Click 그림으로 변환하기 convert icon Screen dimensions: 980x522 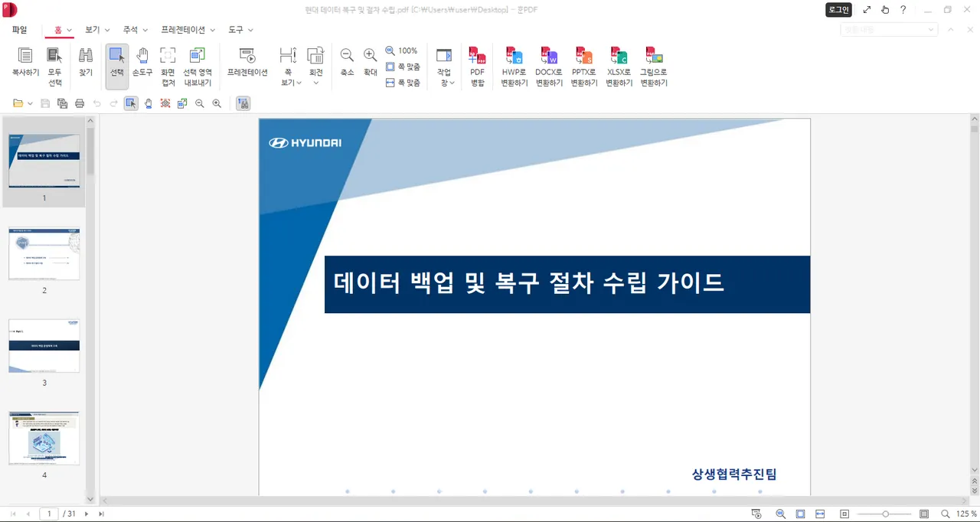(x=654, y=67)
